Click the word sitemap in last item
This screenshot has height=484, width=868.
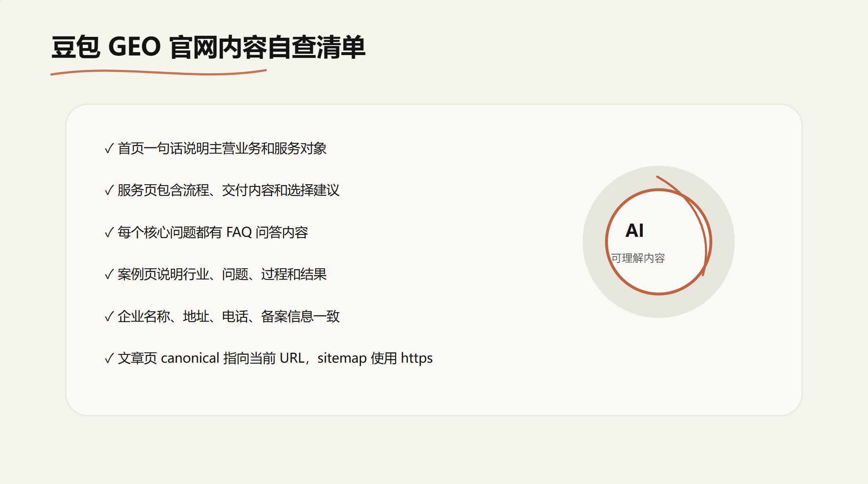pos(342,358)
